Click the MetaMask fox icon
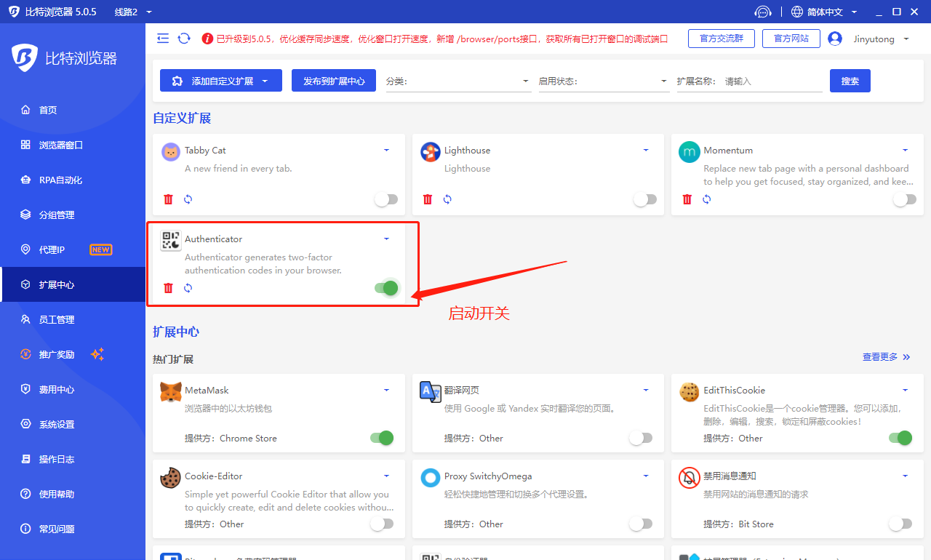This screenshot has height=560, width=931. pyautogui.click(x=171, y=392)
